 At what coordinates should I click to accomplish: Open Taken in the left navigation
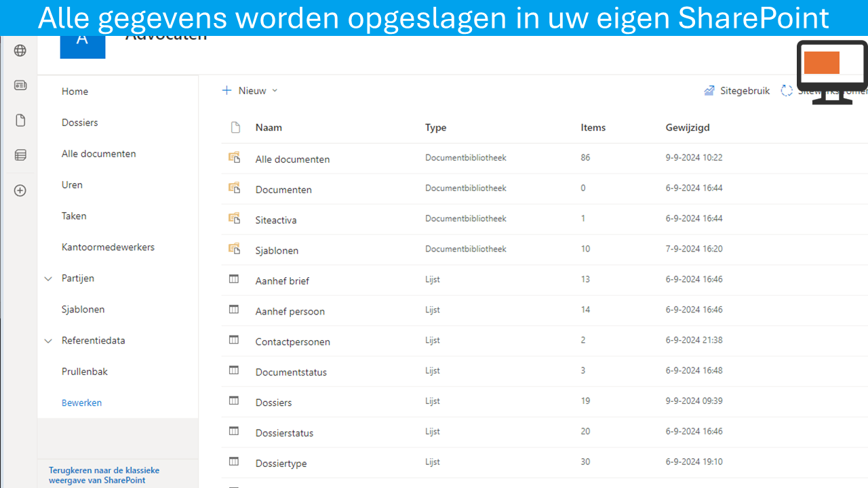pos(74,216)
